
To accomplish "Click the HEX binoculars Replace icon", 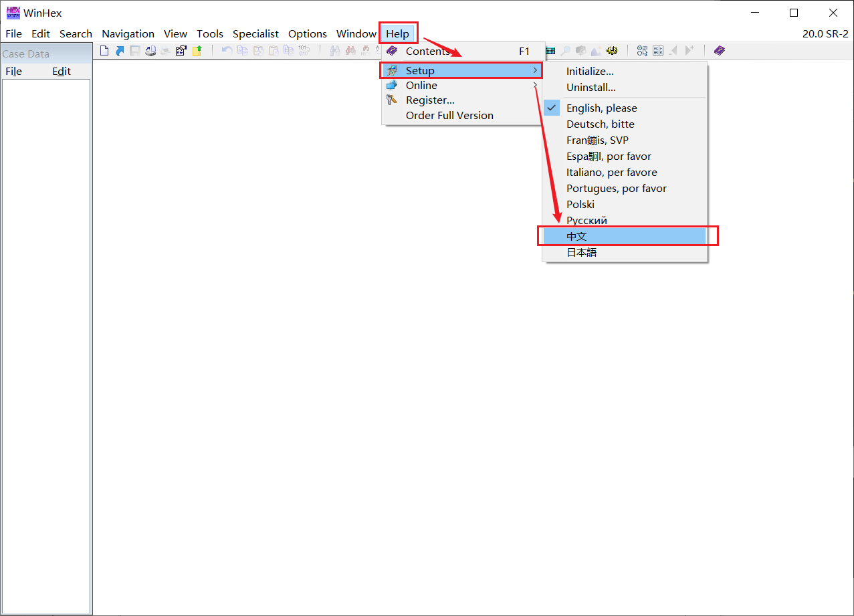I will coord(366,51).
